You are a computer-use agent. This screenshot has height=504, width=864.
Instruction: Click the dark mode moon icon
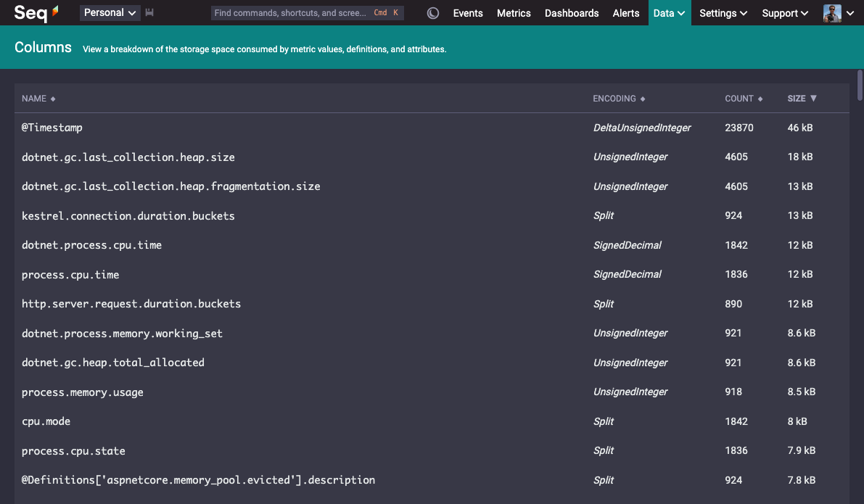click(x=432, y=12)
